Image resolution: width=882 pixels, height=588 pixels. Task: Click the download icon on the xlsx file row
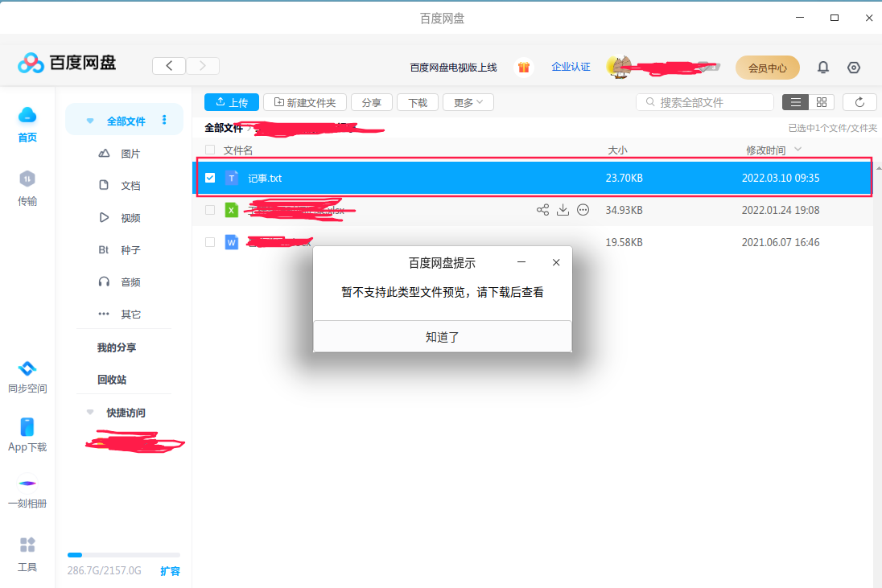point(563,209)
